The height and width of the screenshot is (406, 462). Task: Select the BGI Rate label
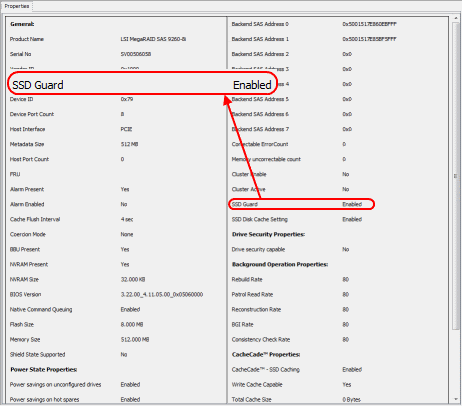(243, 324)
